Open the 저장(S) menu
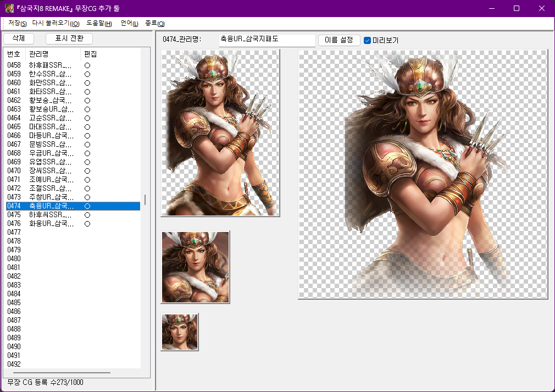 [x=18, y=24]
